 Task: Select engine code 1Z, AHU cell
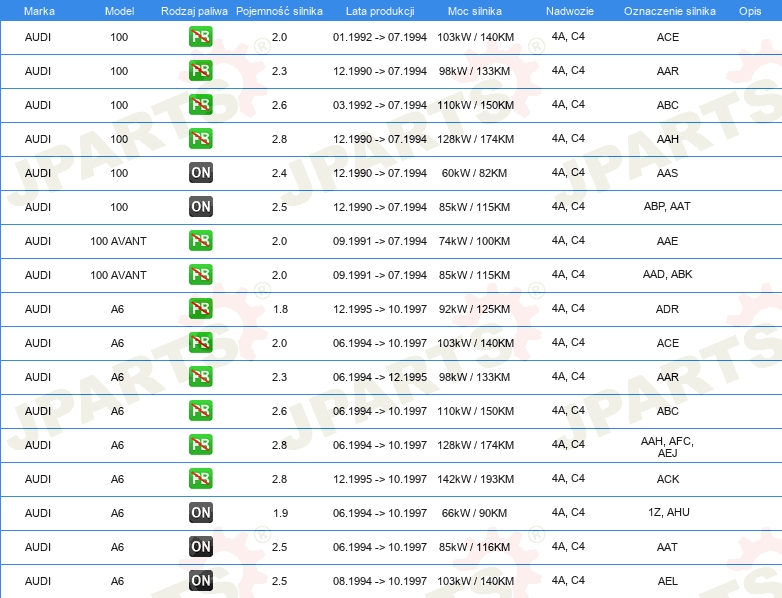tap(669, 512)
